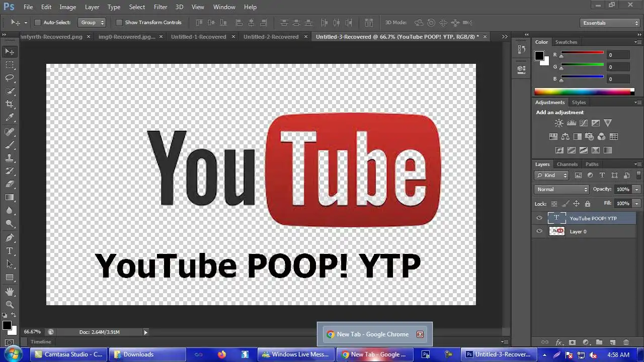The height and width of the screenshot is (362, 644).
Task: Switch to the Swatches tab
Action: [566, 42]
